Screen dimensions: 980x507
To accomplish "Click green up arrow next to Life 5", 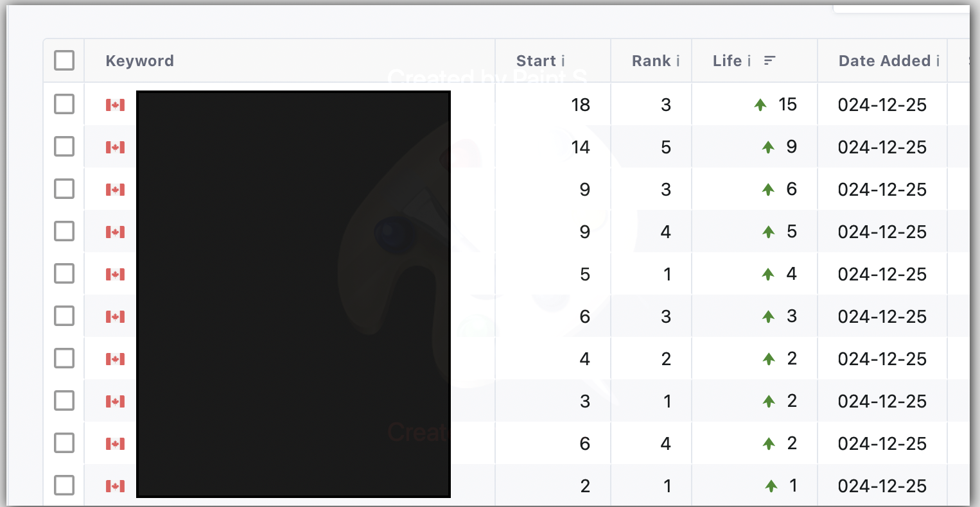I will click(768, 232).
